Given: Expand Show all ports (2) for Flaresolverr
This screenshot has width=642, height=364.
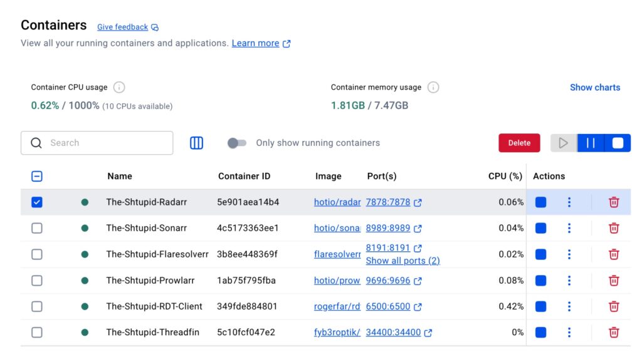Looking at the screenshot, I should (x=403, y=261).
